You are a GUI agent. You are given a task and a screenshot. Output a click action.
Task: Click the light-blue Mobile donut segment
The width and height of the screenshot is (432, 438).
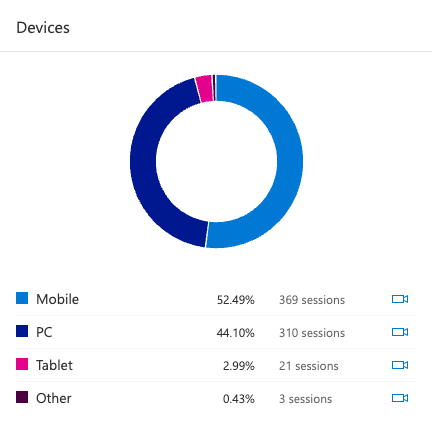[x=289, y=160]
